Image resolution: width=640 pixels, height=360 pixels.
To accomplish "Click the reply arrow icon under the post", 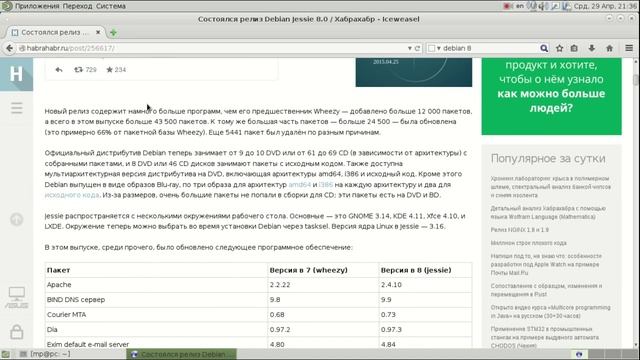I will [x=59, y=70].
